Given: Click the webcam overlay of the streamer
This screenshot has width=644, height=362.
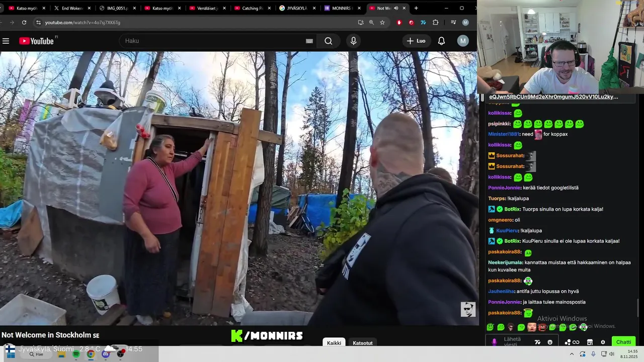Looking at the screenshot, I should tap(560, 47).
